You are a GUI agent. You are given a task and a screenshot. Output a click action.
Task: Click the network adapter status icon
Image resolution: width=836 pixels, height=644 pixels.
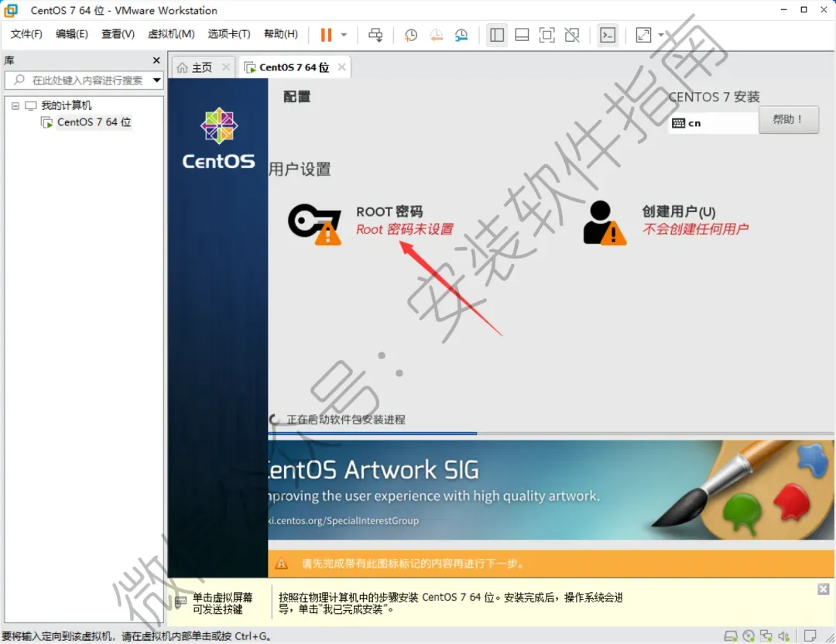pos(766,636)
